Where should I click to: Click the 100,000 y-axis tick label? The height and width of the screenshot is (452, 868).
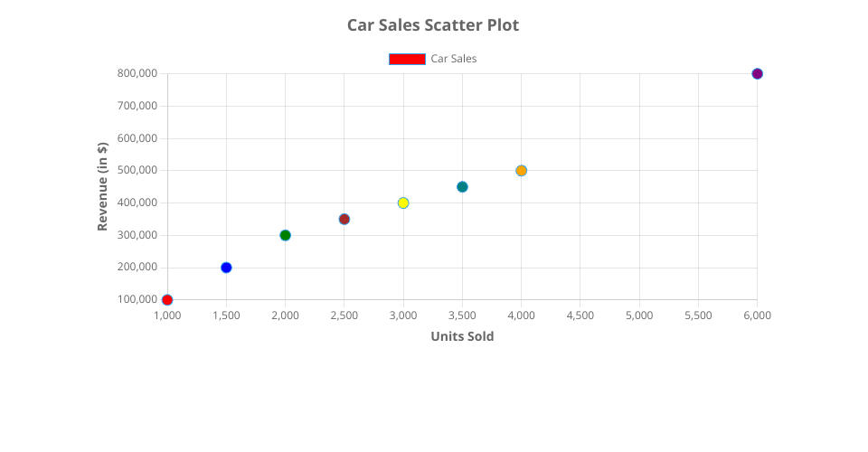pos(137,299)
